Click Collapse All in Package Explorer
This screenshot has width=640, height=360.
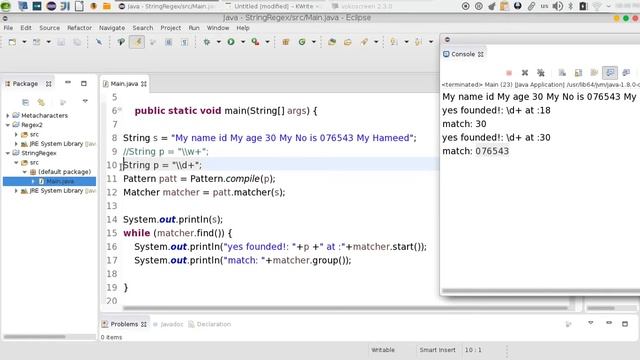[25, 102]
